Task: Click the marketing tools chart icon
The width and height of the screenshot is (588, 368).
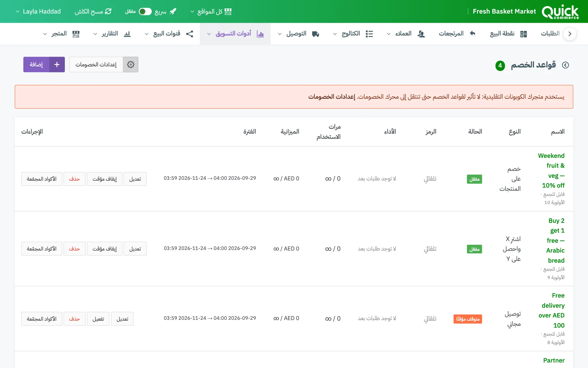Action: coord(260,34)
